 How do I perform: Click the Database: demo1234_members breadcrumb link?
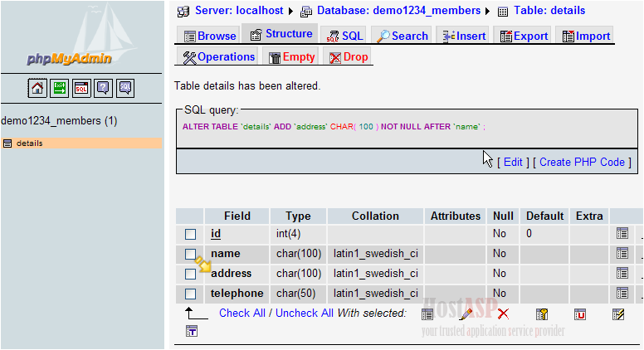(398, 11)
